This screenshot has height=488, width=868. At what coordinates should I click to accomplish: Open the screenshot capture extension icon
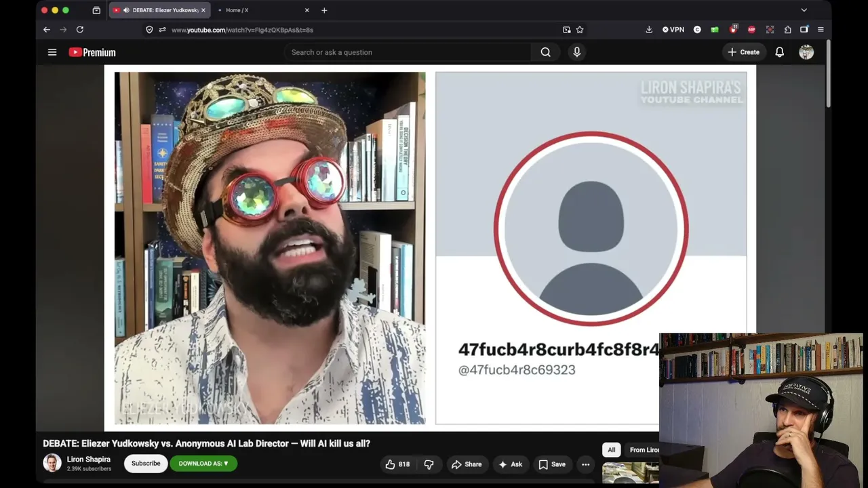770,30
